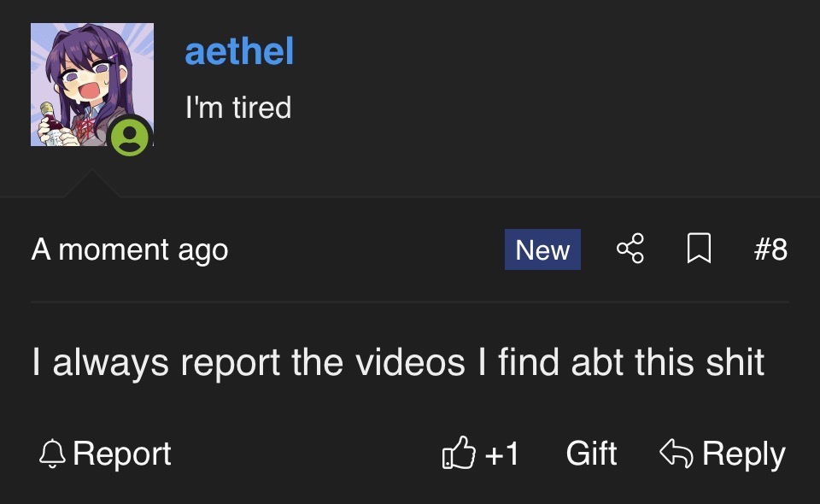Click the blue New badge
Screen dimensions: 820x504
click(542, 249)
